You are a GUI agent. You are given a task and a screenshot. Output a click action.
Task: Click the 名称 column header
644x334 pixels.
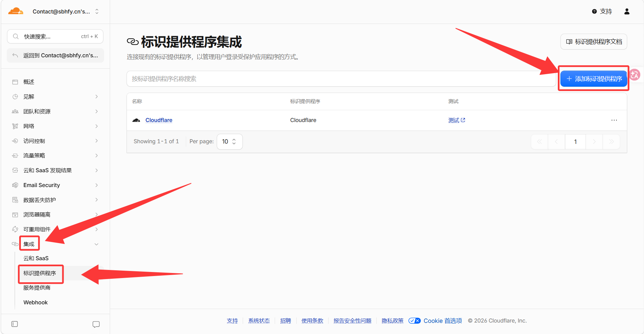pyautogui.click(x=137, y=101)
